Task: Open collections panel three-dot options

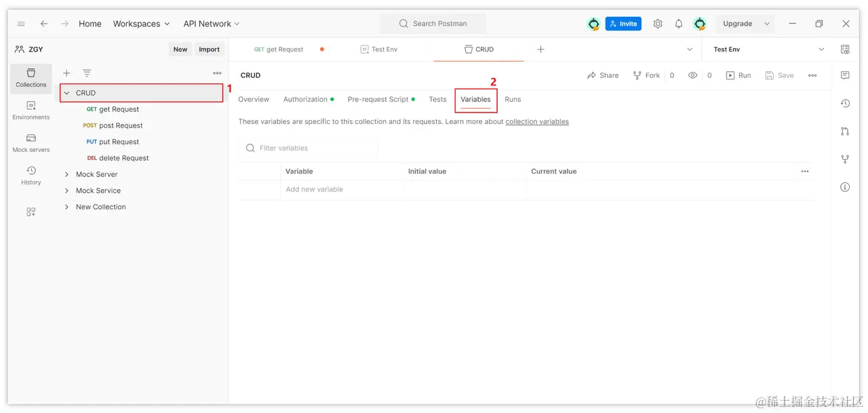Action: click(217, 73)
